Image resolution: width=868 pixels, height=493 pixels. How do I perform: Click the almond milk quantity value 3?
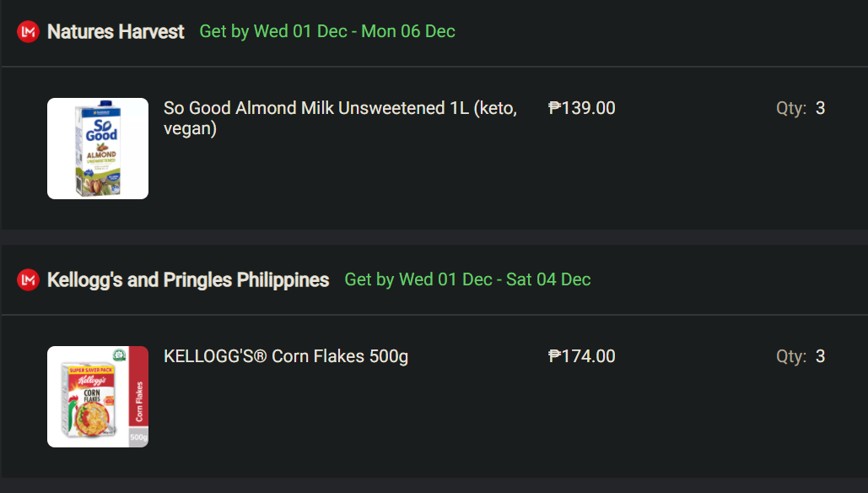click(x=821, y=108)
